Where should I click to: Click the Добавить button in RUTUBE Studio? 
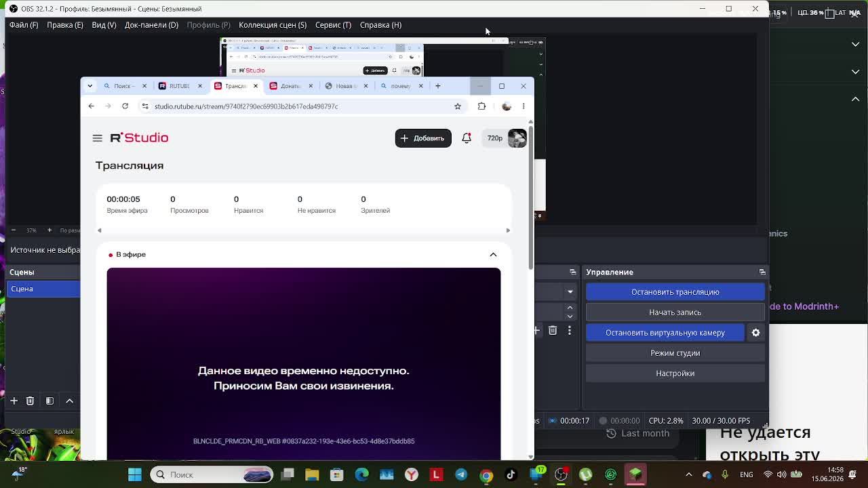[x=423, y=138]
